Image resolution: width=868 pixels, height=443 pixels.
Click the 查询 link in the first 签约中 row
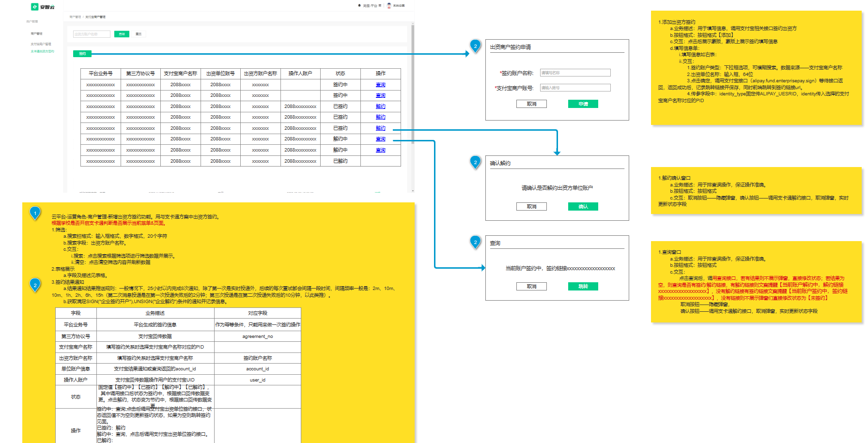click(x=381, y=85)
